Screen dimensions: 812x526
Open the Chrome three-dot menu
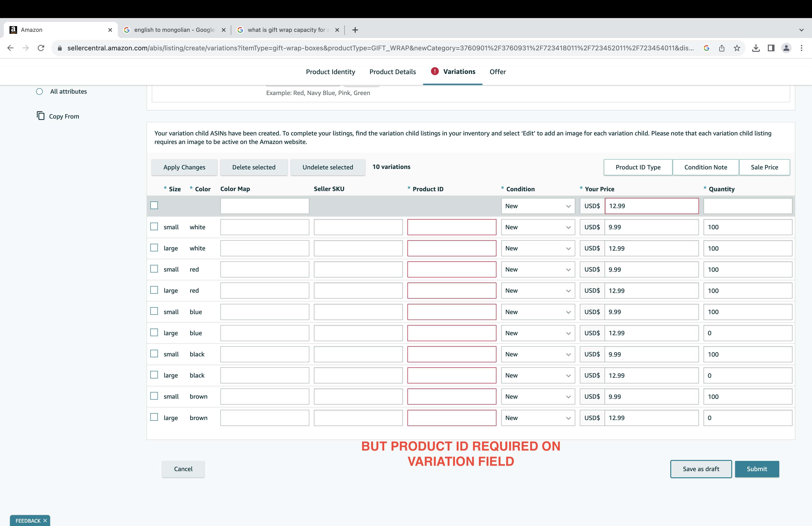(801, 48)
